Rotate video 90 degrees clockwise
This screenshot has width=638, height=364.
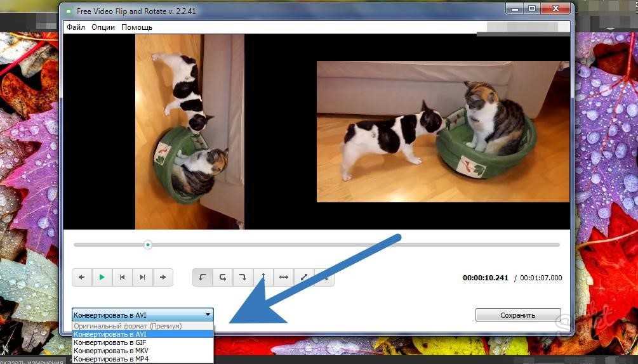coord(243,278)
